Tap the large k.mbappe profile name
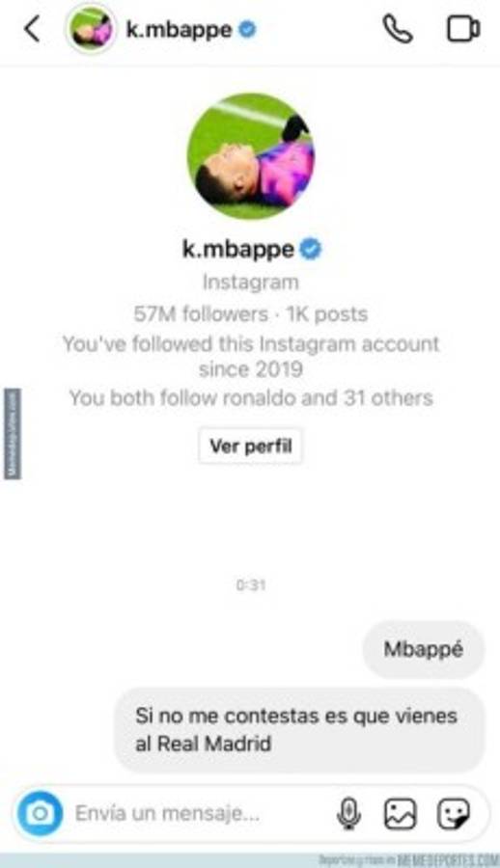The height and width of the screenshot is (868, 500). click(238, 250)
